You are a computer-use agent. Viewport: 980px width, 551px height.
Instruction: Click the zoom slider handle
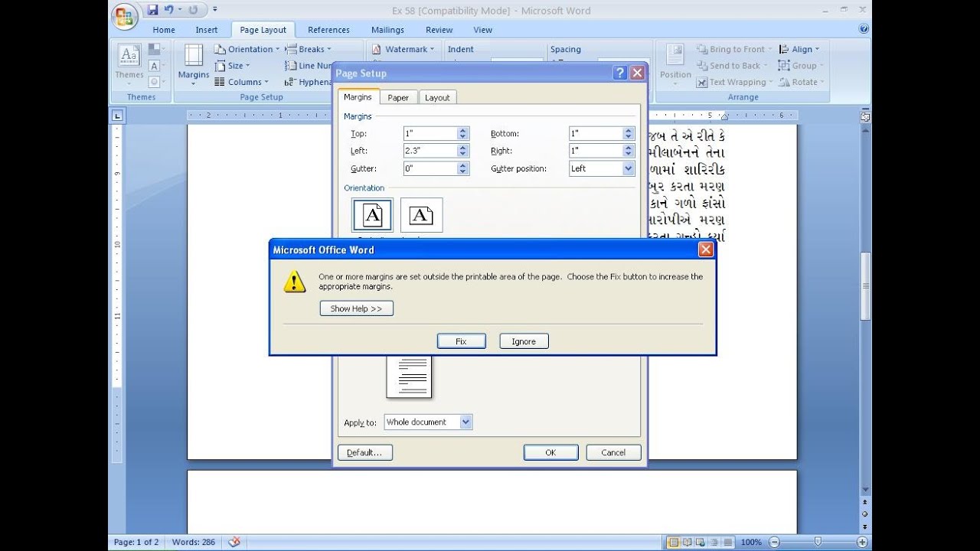pos(818,542)
